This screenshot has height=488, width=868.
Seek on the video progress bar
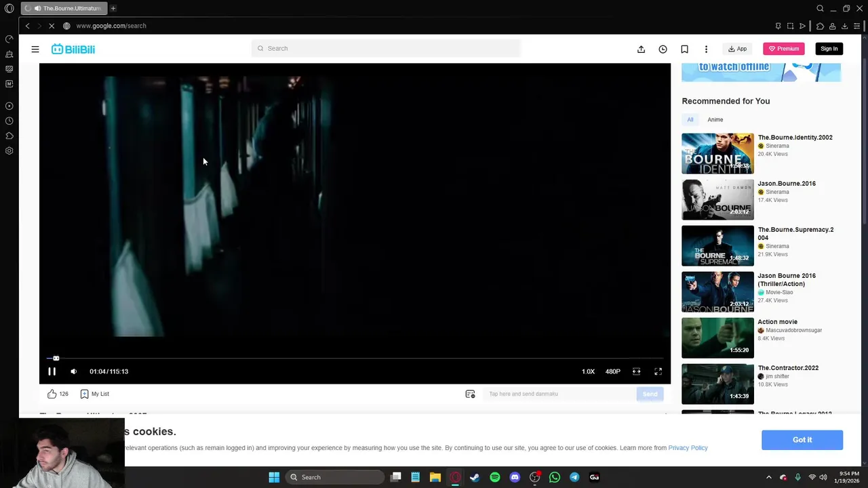click(355, 358)
